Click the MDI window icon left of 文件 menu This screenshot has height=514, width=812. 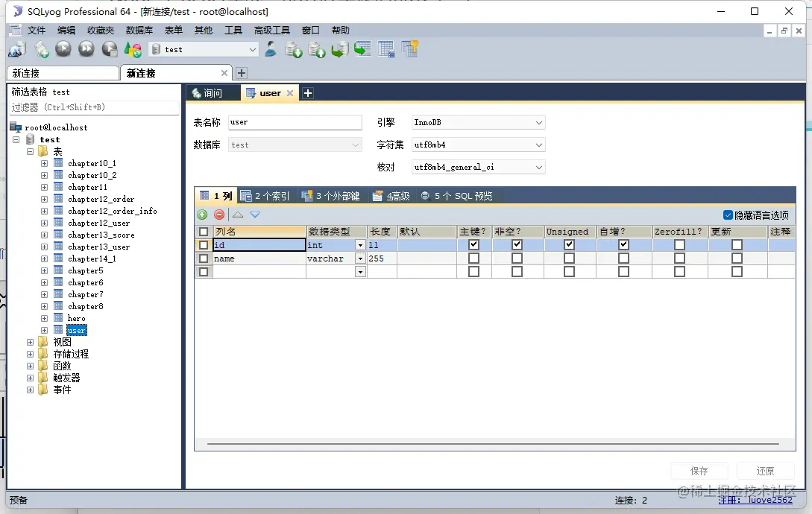[16, 30]
